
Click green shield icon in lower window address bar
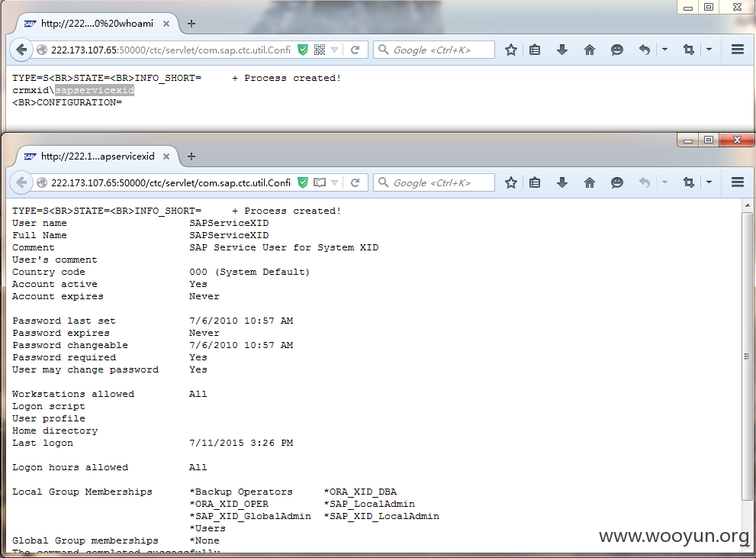coord(303,182)
